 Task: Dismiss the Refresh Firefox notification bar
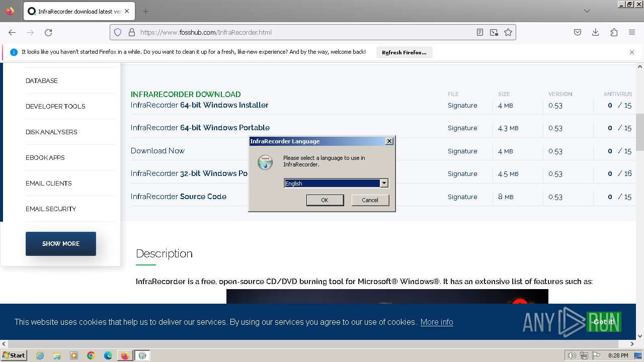(x=632, y=52)
